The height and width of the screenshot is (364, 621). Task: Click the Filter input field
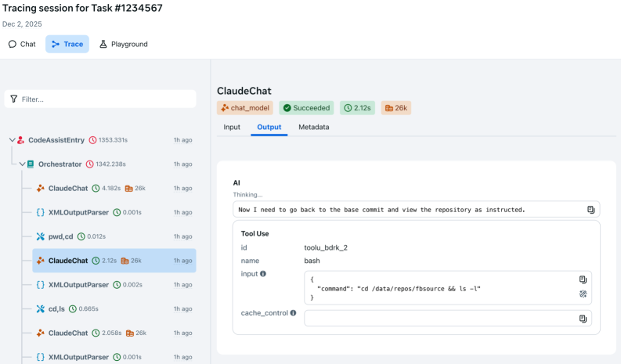(x=100, y=99)
